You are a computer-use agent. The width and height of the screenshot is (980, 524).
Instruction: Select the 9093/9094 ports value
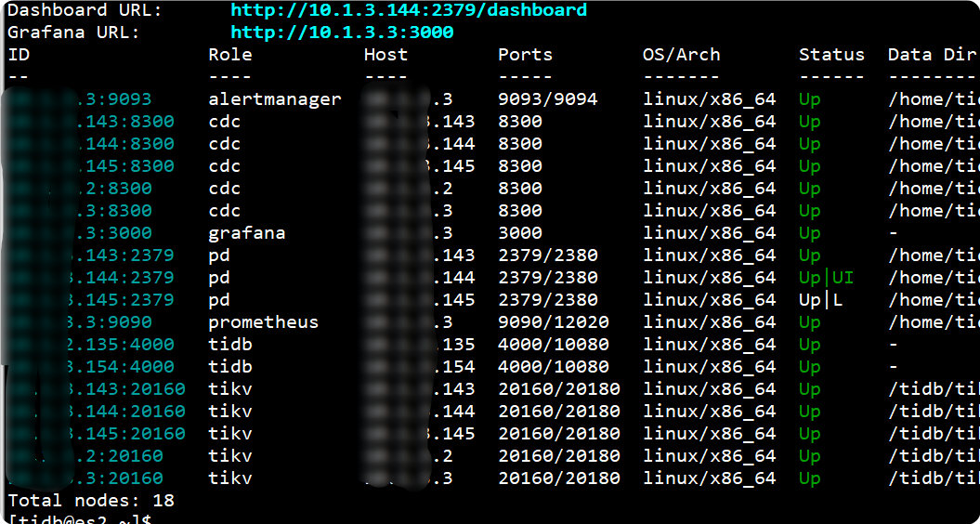[x=548, y=99]
